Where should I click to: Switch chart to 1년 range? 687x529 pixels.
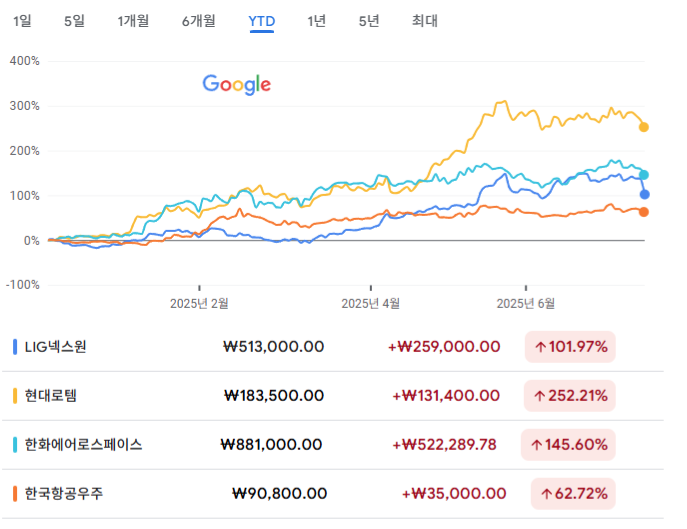point(316,21)
